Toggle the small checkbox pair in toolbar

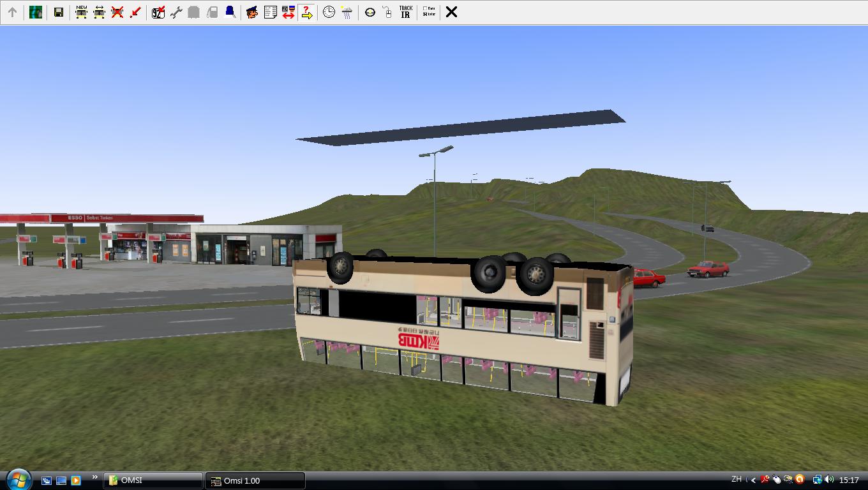point(429,12)
